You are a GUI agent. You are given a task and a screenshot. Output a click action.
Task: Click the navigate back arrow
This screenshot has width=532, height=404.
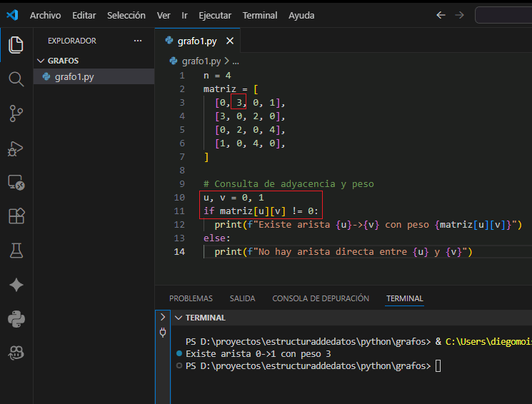[x=441, y=15]
